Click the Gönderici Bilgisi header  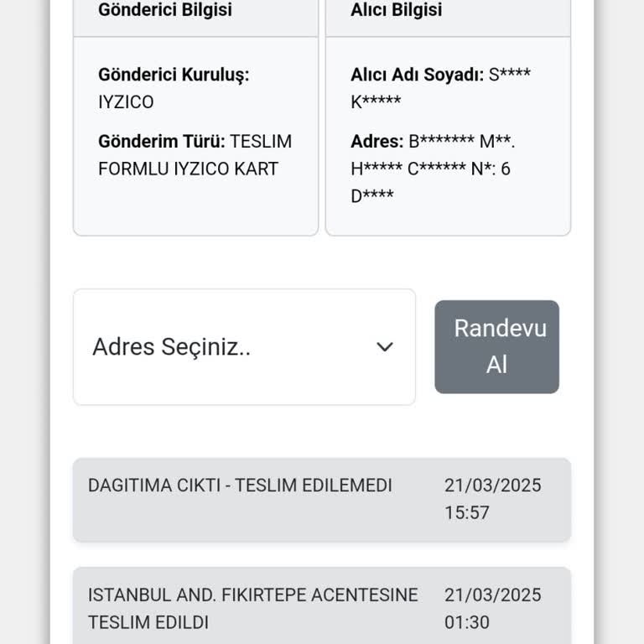coord(165,10)
